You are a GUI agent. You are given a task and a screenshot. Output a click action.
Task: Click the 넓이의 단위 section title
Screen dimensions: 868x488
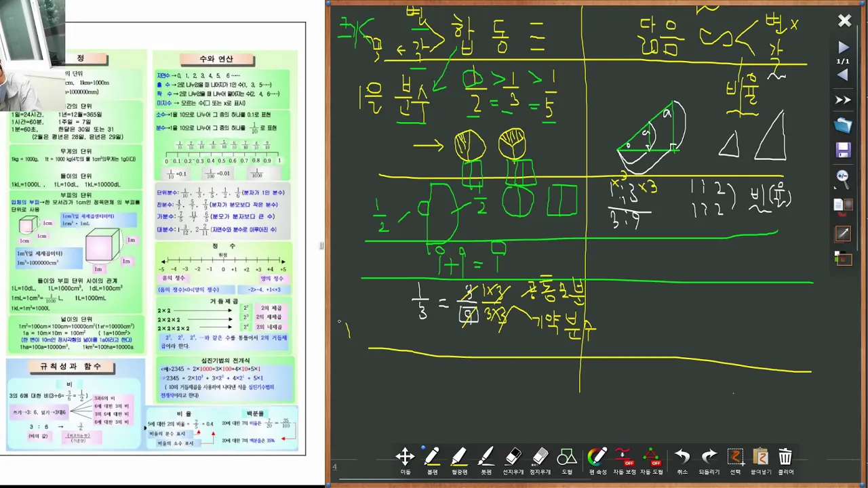click(x=77, y=319)
